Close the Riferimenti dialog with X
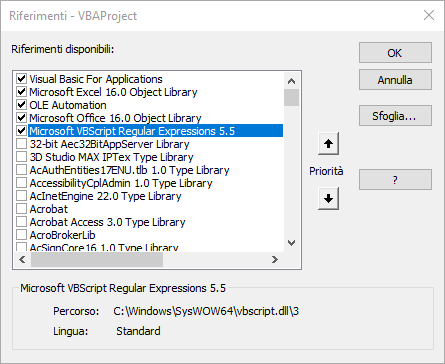Viewport: 445px width, 364px height. 429,15
